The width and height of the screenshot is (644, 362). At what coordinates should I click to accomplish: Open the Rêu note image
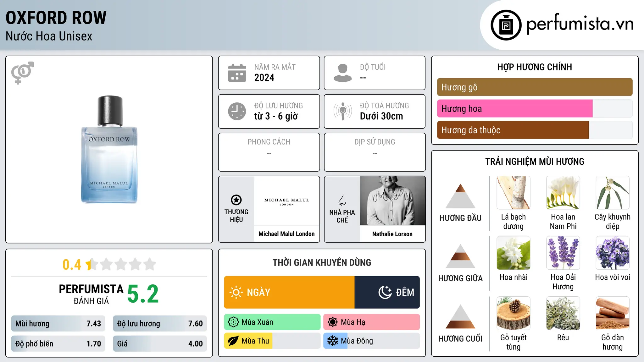[563, 313]
